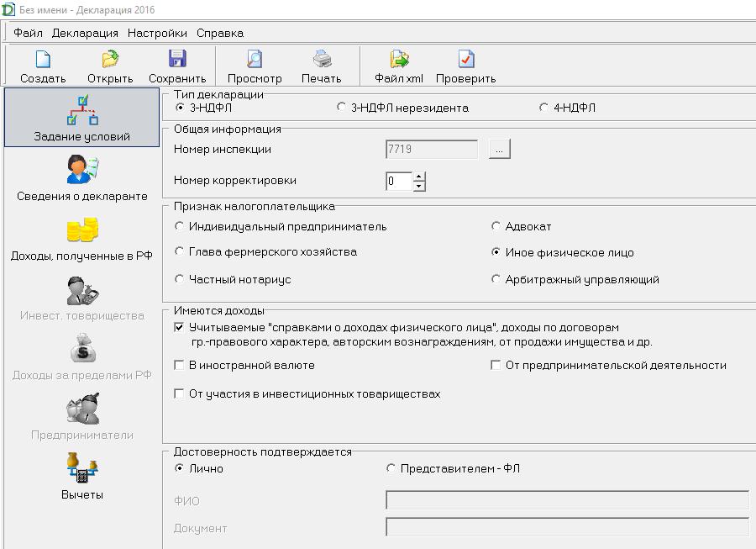
Task: Click the Номер инспекции field
Action: [x=432, y=149]
